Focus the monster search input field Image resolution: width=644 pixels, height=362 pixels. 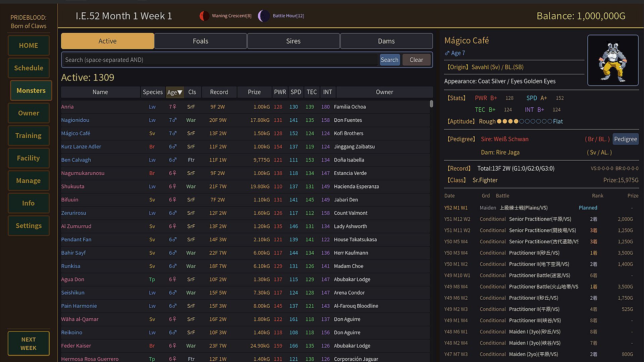coord(221,60)
